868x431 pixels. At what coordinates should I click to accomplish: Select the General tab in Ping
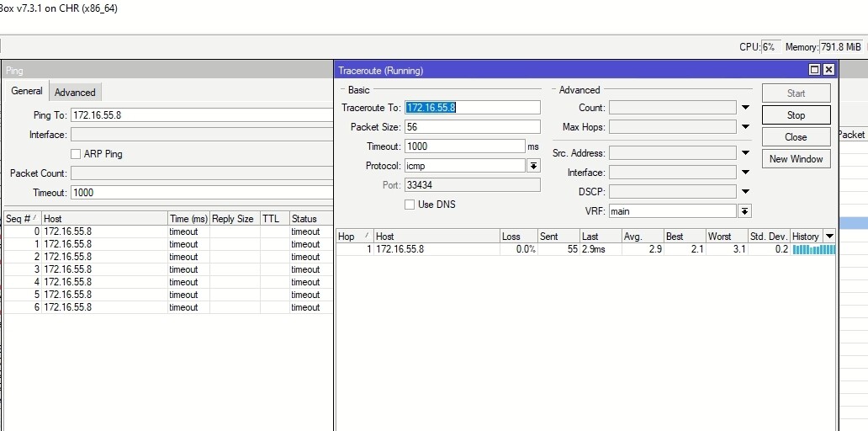point(27,91)
